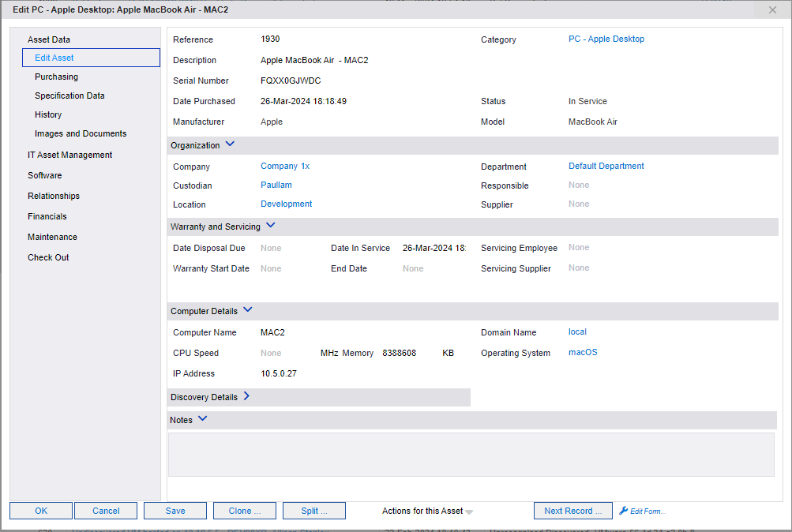
Task: Clone this asset
Action: 244,511
